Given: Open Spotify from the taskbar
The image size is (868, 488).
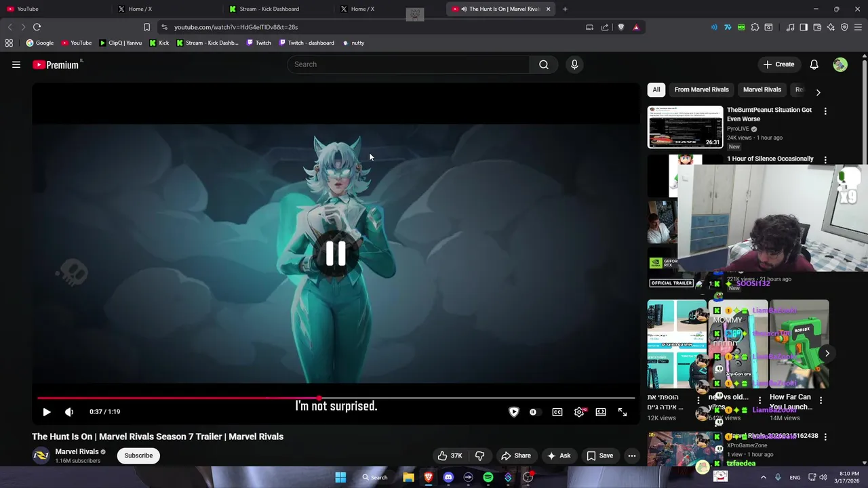Looking at the screenshot, I should [488, 477].
